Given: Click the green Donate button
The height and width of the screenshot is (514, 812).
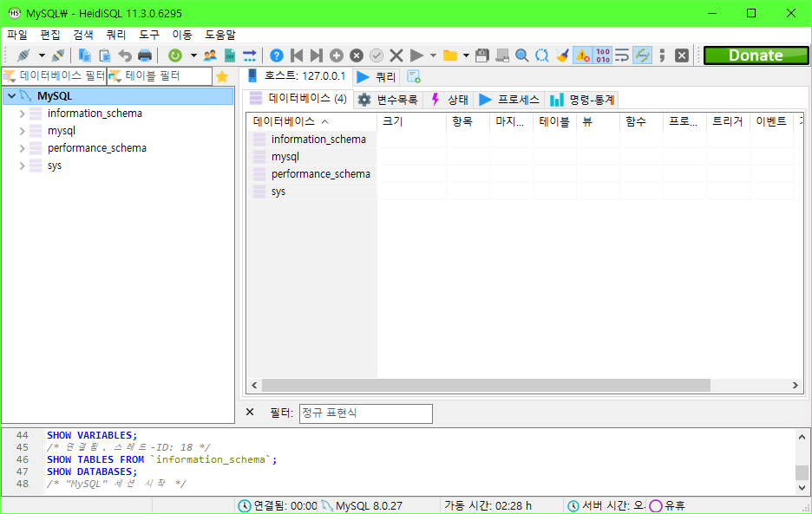Looking at the screenshot, I should click(756, 55).
